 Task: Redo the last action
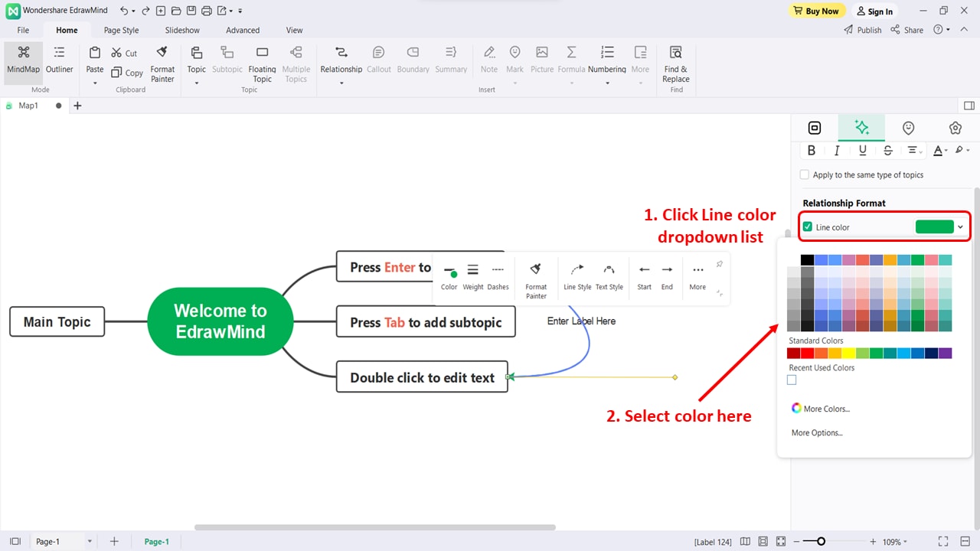[x=145, y=11]
